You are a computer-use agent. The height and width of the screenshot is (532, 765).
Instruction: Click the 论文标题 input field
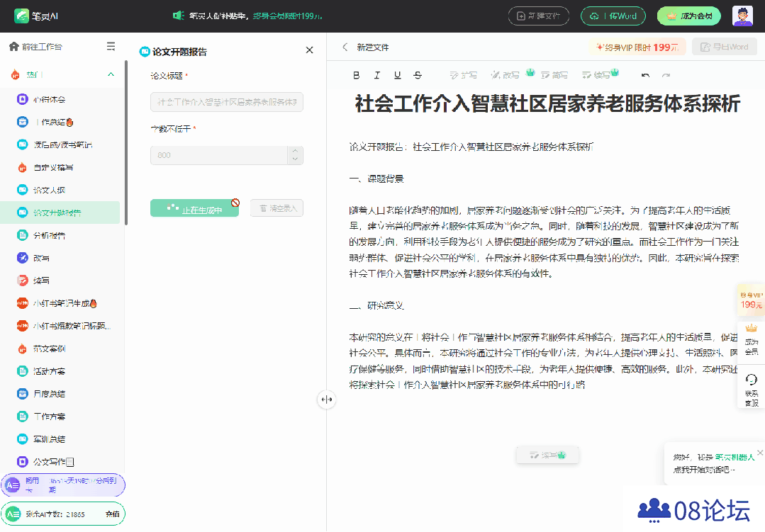227,102
